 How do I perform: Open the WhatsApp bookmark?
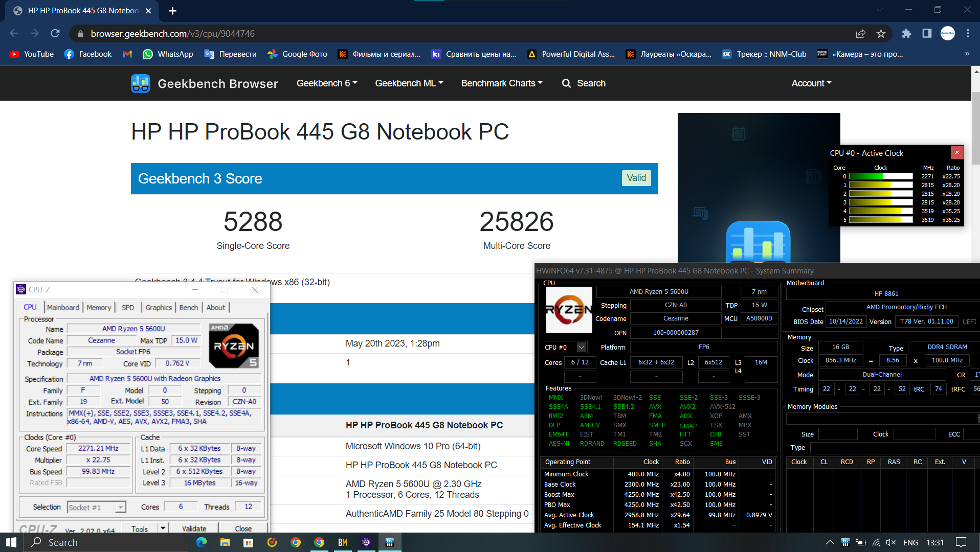[168, 54]
